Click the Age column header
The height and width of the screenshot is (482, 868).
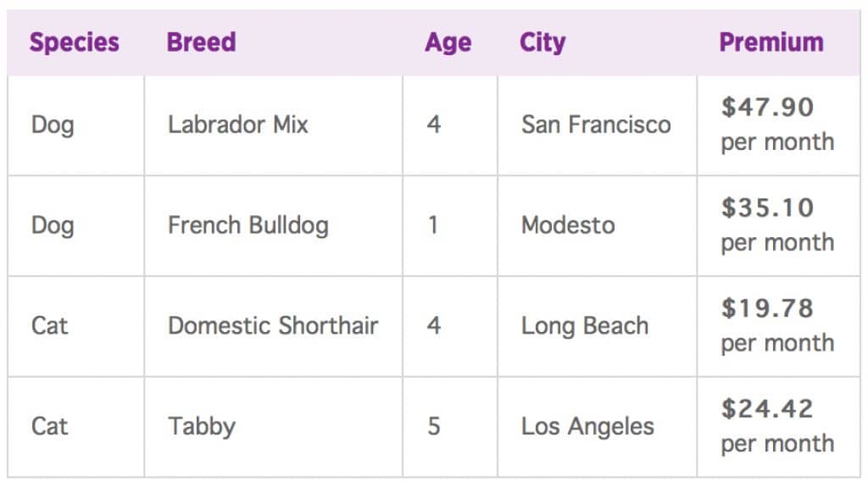pos(448,43)
